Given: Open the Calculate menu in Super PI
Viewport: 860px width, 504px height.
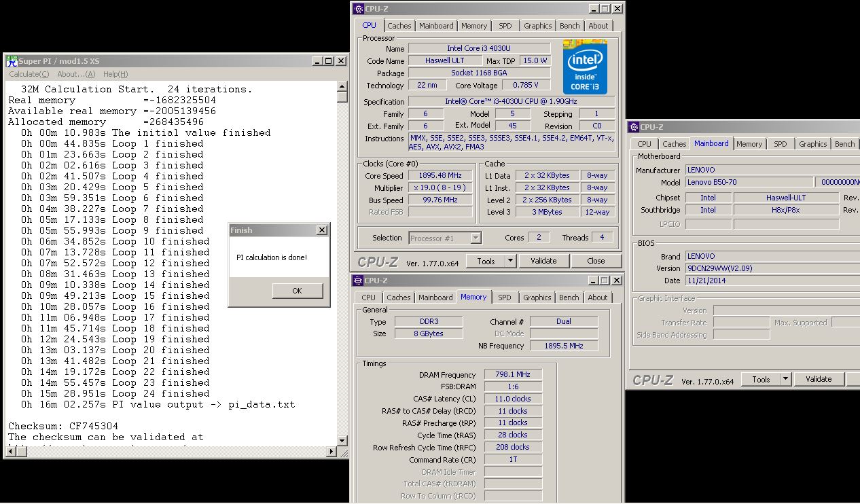Looking at the screenshot, I should [29, 74].
